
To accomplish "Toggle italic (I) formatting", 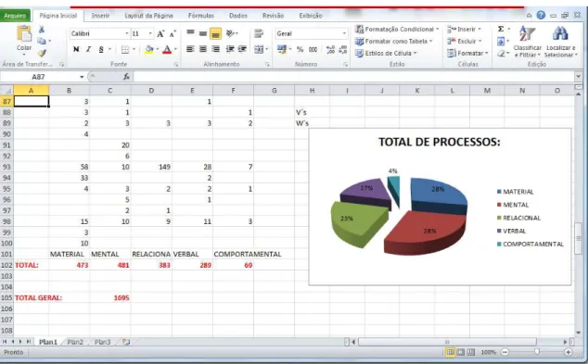I will (x=89, y=49).
